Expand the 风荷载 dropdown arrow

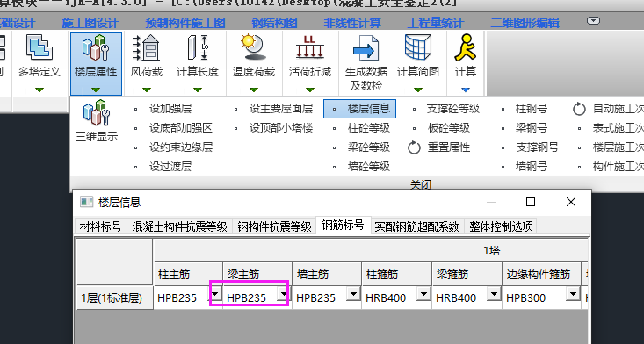click(146, 90)
